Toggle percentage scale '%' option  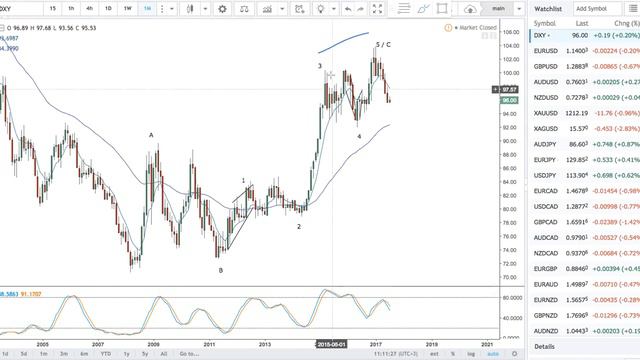[453, 354]
